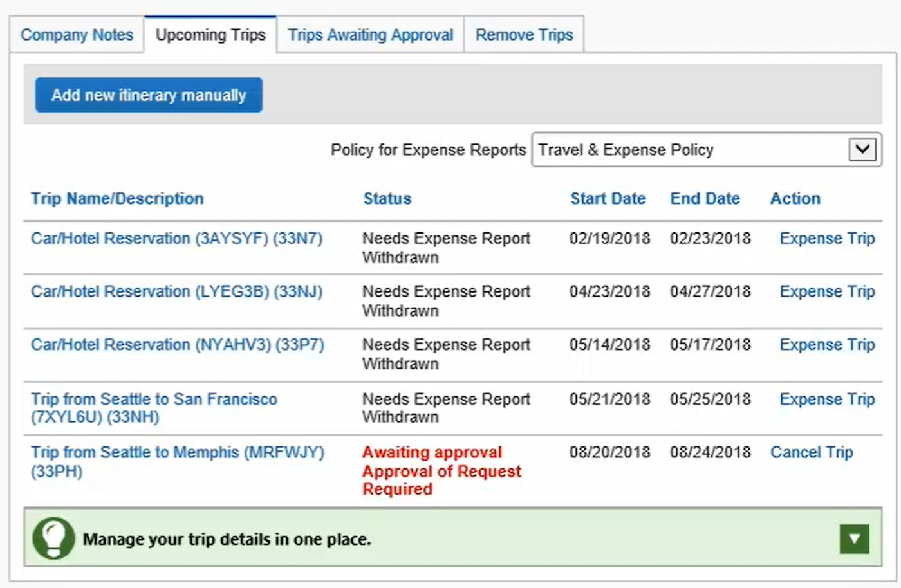The image size is (901, 588).
Task: Click Add new itinerary manually
Action: [148, 95]
